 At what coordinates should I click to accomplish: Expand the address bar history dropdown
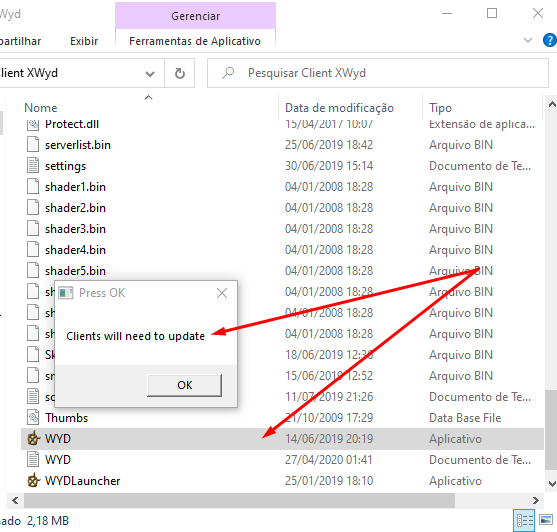pyautogui.click(x=150, y=74)
